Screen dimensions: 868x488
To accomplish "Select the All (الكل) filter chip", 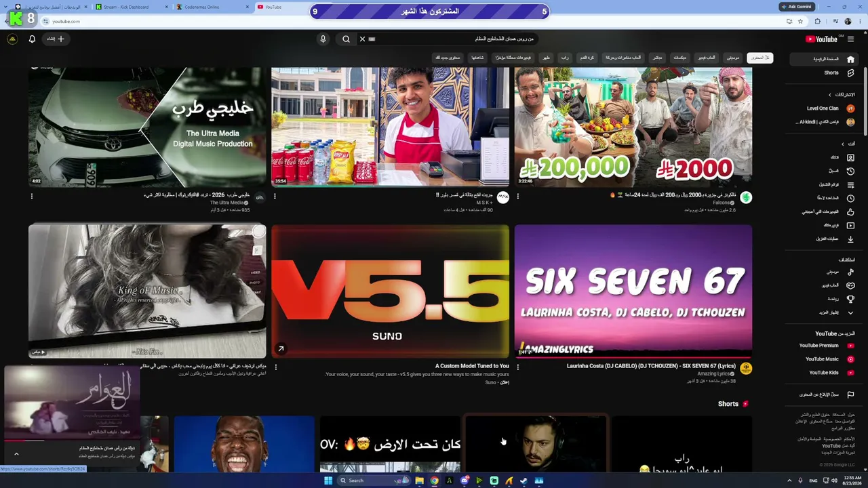I will (759, 58).
